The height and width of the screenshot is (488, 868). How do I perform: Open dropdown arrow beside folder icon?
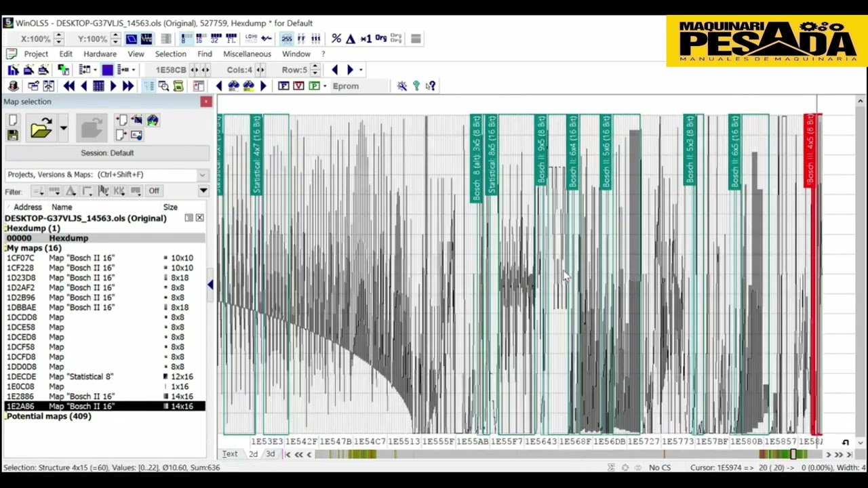pos(63,128)
